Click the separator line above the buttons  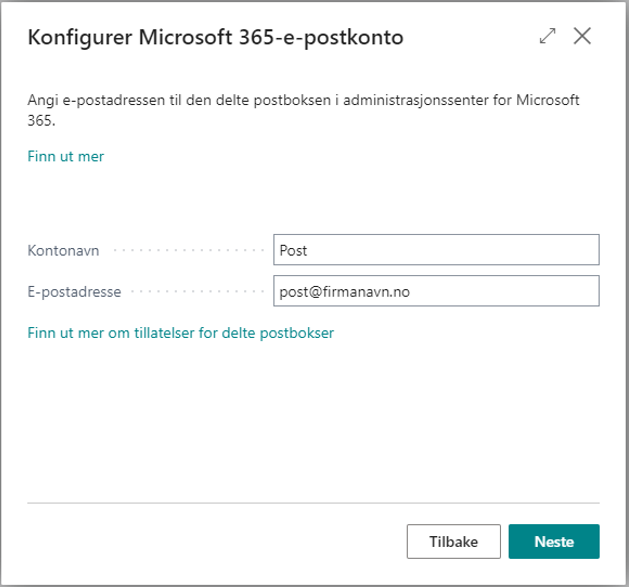click(x=313, y=502)
